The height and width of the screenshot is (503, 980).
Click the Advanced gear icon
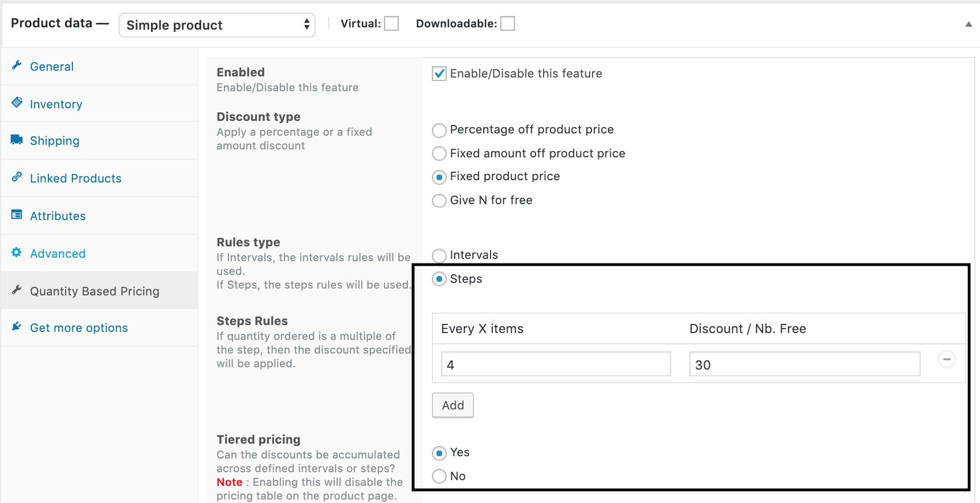coord(17,253)
